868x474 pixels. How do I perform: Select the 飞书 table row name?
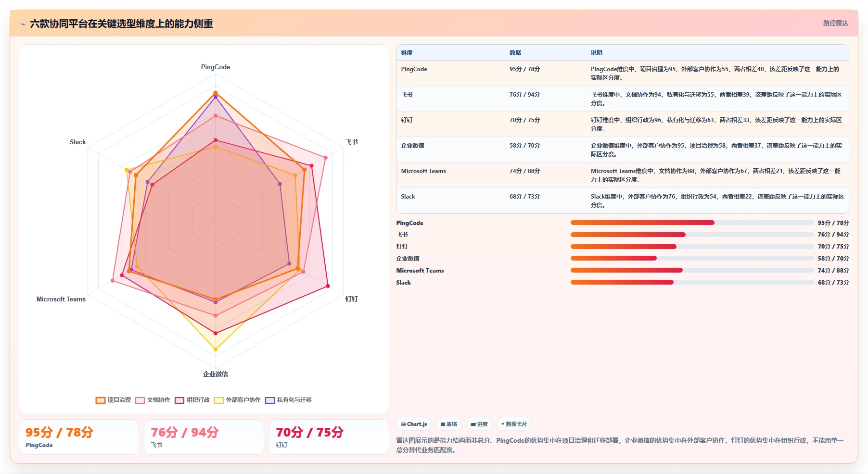click(x=407, y=95)
